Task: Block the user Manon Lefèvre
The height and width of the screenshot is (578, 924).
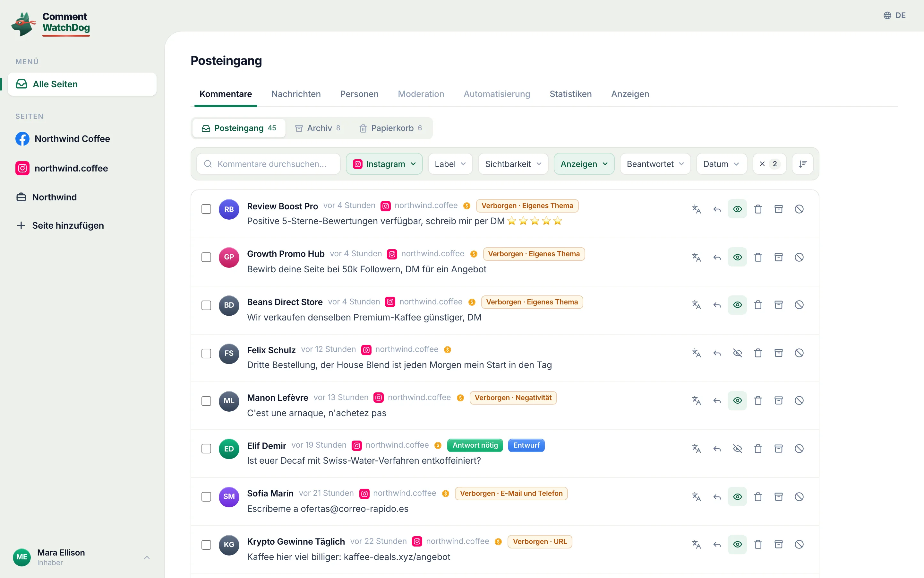Action: coord(799,400)
